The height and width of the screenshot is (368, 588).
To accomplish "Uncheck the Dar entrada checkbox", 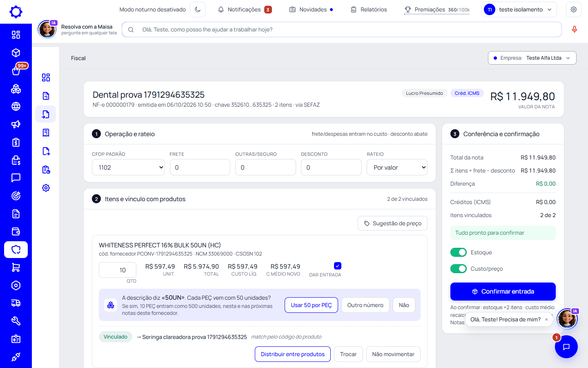I will pyautogui.click(x=337, y=266).
